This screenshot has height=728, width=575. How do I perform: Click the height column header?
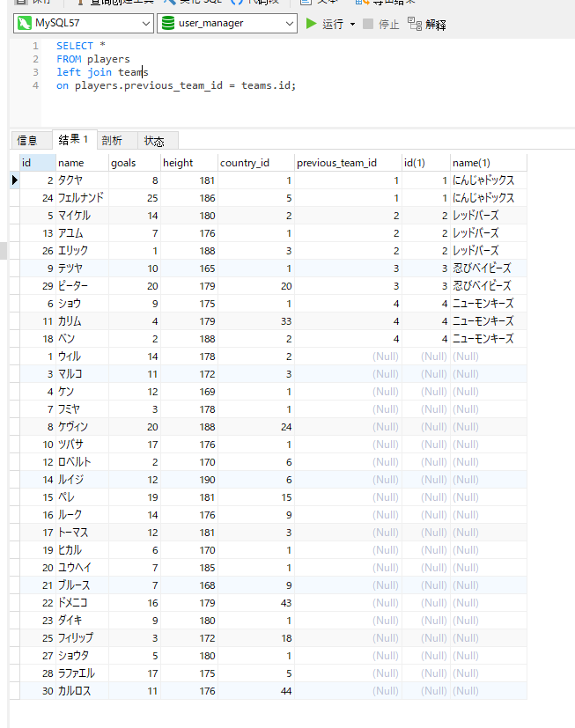pos(189,163)
